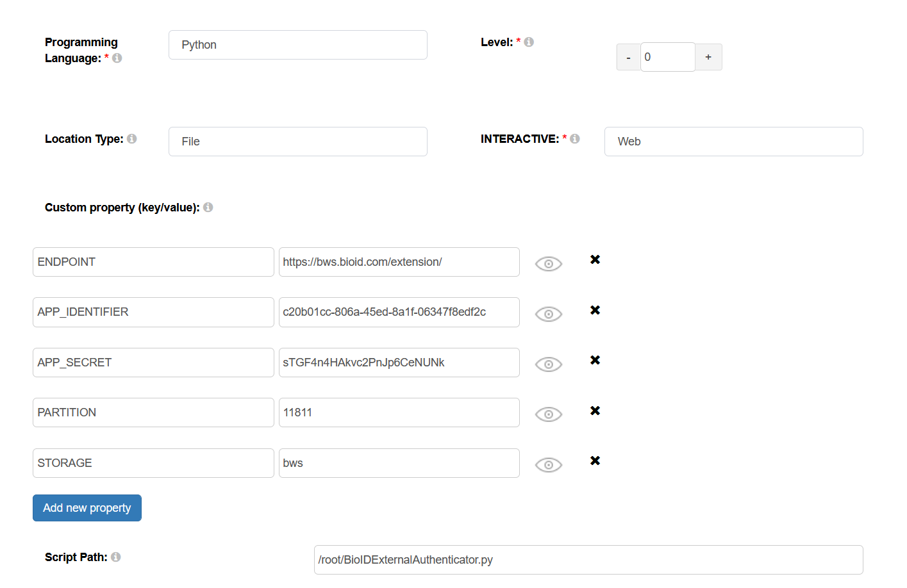The width and height of the screenshot is (907, 588).
Task: Open the INTERACTIVE dropdown showing Web
Action: [x=734, y=142]
